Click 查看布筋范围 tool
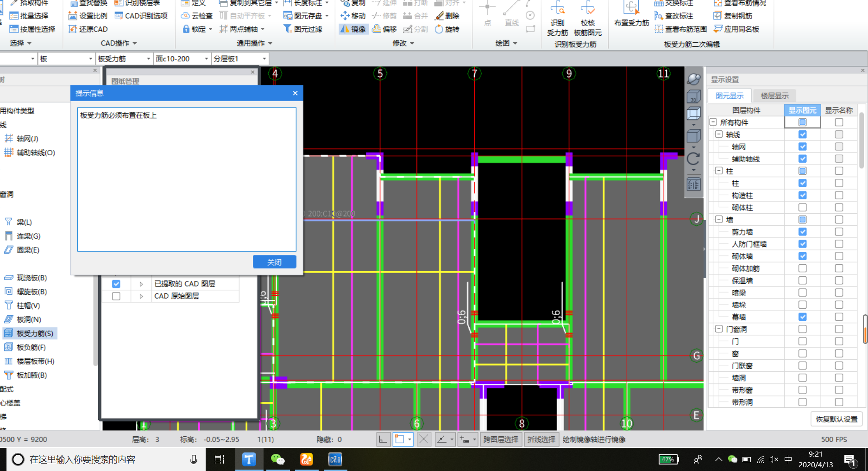This screenshot has height=471, width=868. [x=681, y=29]
